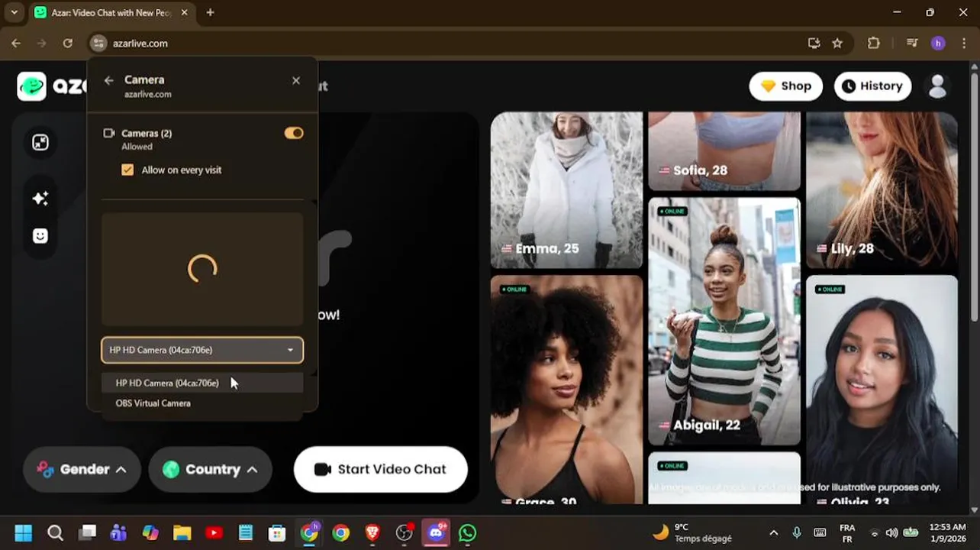Open Lily, 28 profile photo
This screenshot has height=550, width=980.
pyautogui.click(x=882, y=190)
